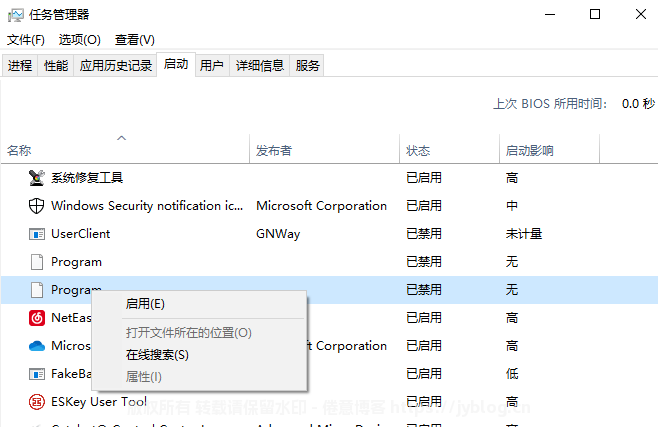Click the file icon of the highlighted Program row
This screenshot has width=658, height=427.
click(37, 290)
